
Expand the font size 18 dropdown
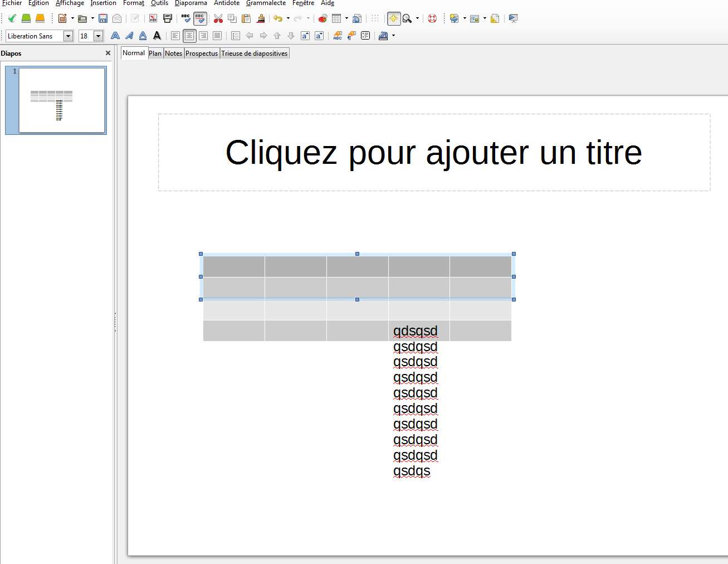click(x=99, y=36)
